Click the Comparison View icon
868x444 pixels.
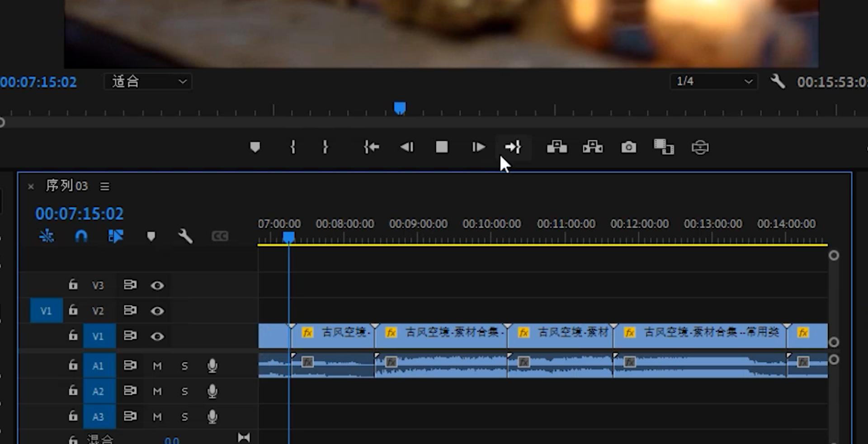pos(664,147)
